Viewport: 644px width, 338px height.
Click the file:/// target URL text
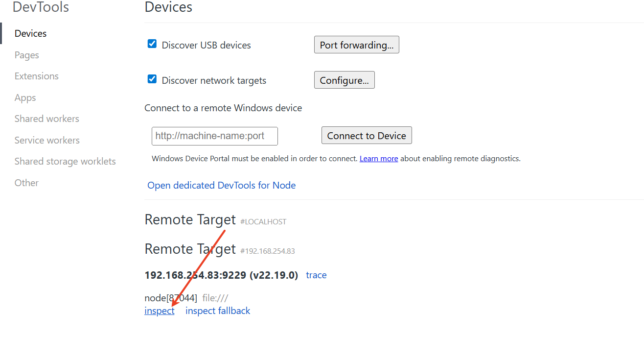pos(215,298)
